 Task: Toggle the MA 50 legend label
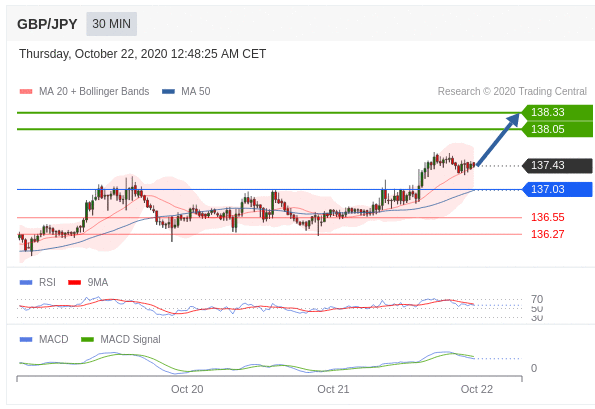(x=196, y=91)
